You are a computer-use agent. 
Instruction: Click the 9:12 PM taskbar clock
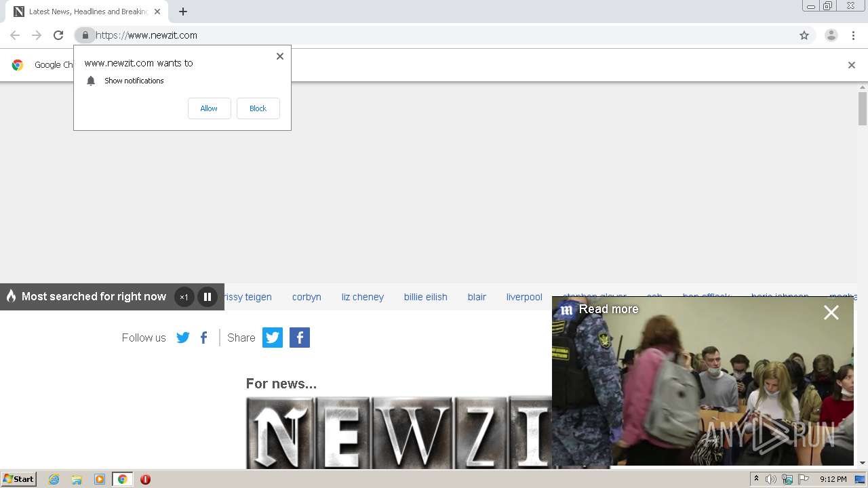tap(833, 479)
